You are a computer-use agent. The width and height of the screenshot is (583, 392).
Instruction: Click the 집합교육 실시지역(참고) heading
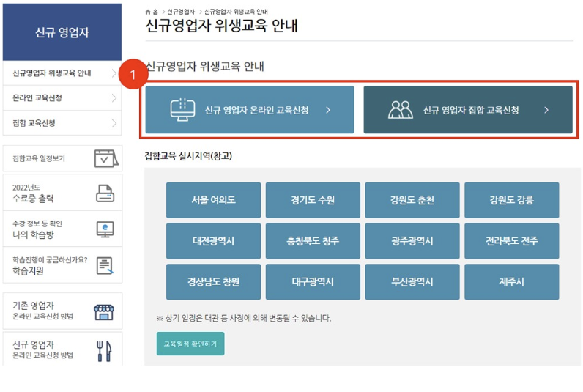tap(188, 156)
